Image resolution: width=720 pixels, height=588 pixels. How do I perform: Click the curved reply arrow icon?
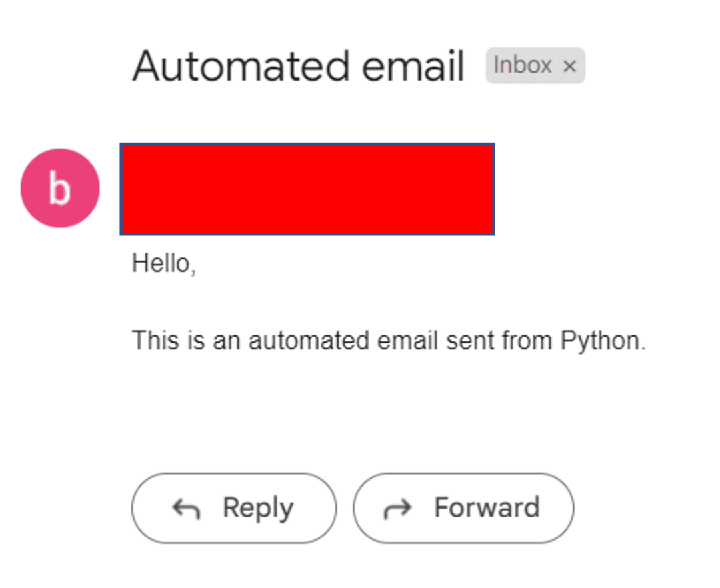point(186,509)
